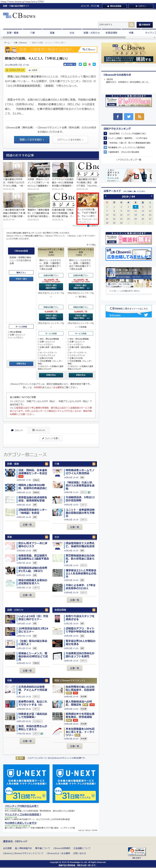Image resolution: width=156 pixels, height=868 pixels.
Task: Click the 詳細検索 advanced search button
Action: [145, 25]
